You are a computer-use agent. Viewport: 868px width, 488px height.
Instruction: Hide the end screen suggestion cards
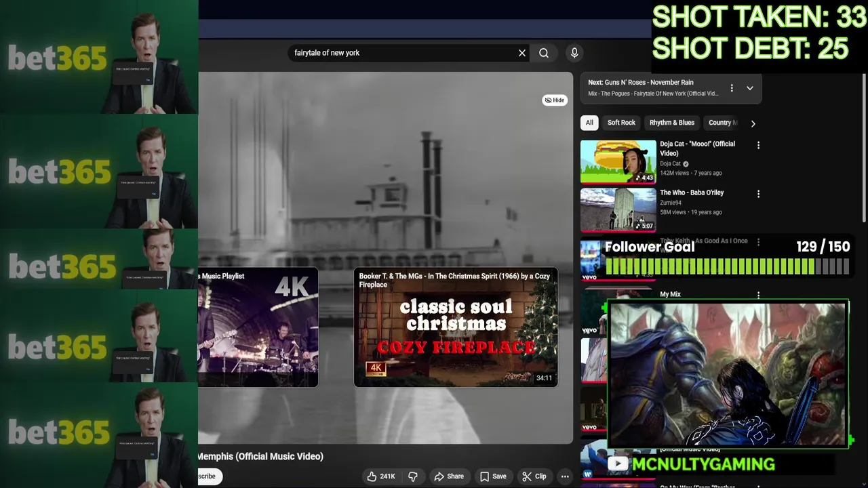[555, 100]
